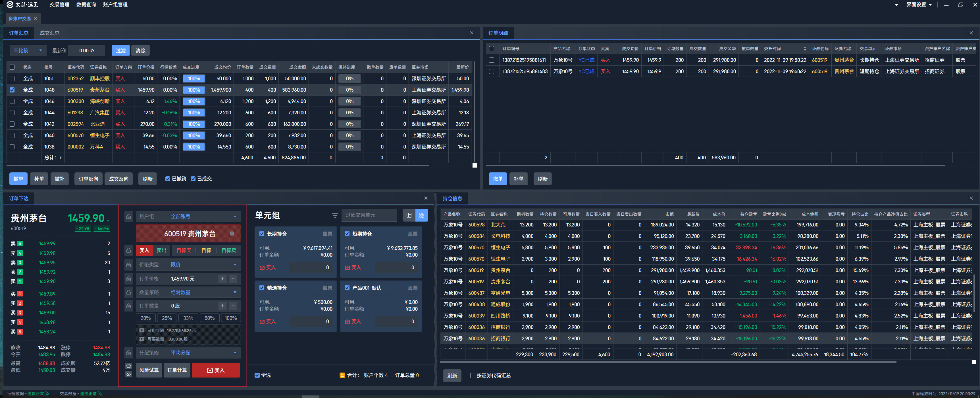This screenshot has height=398, width=980.
Task: Increase 订单价格 with the plus button
Action: point(222,279)
